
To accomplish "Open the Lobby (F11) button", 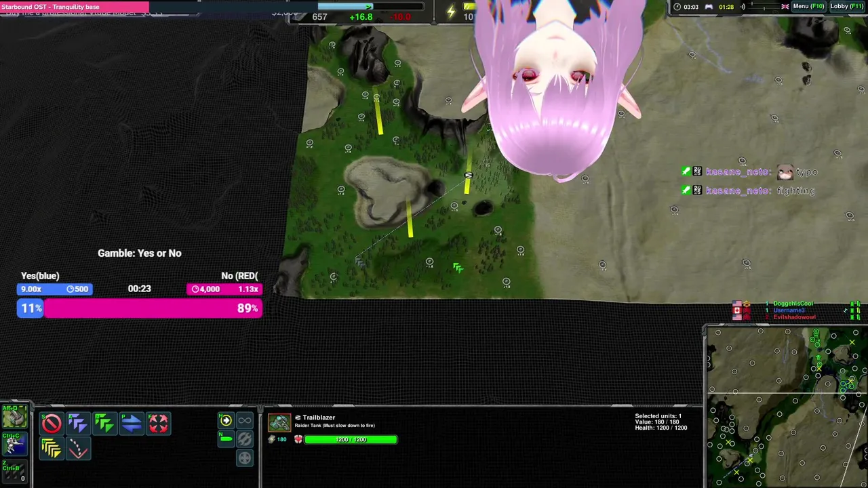I will tap(847, 6).
